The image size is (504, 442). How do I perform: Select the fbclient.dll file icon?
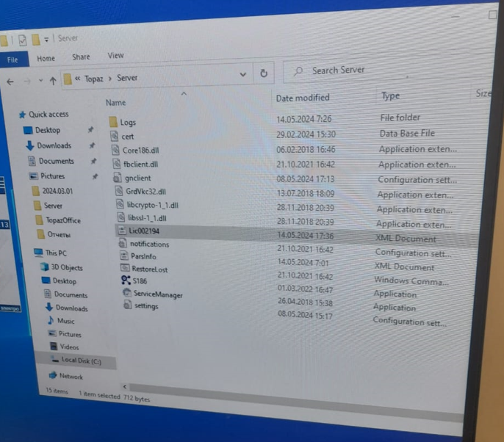[x=116, y=164]
